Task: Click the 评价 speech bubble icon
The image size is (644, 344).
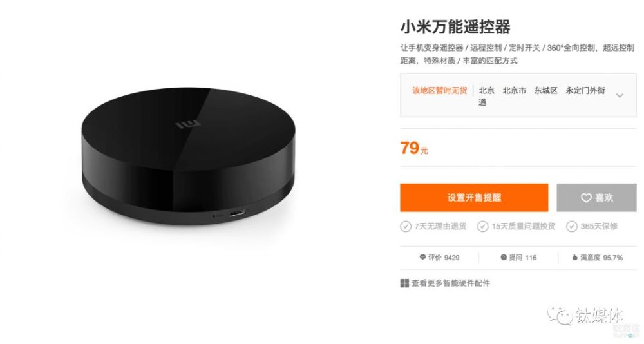Action: (422, 257)
